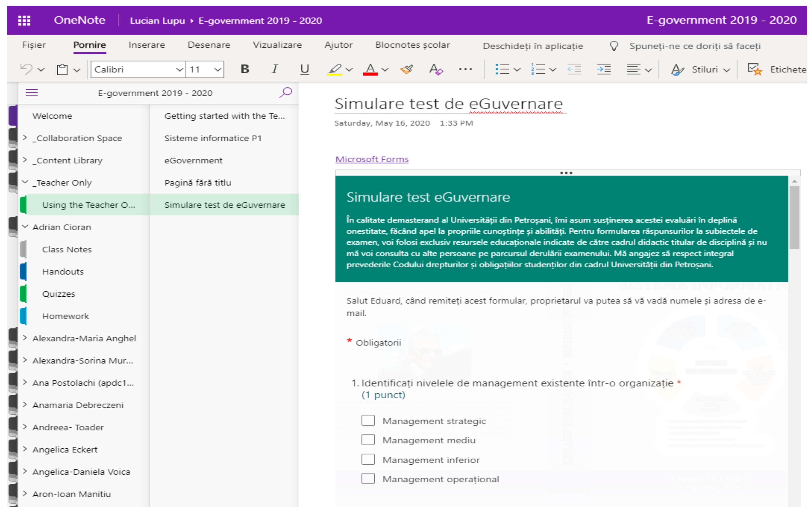812x514 pixels.
Task: Open the Microsoft Forms link
Action: pos(372,159)
